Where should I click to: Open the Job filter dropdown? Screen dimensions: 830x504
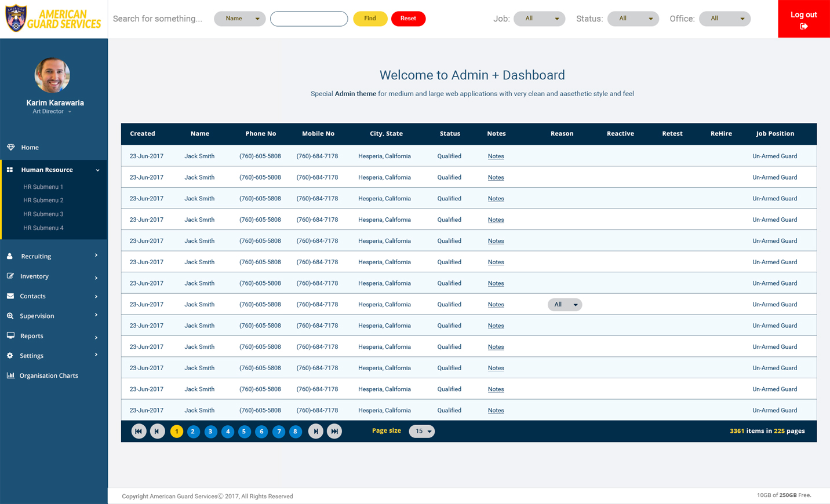coord(539,19)
